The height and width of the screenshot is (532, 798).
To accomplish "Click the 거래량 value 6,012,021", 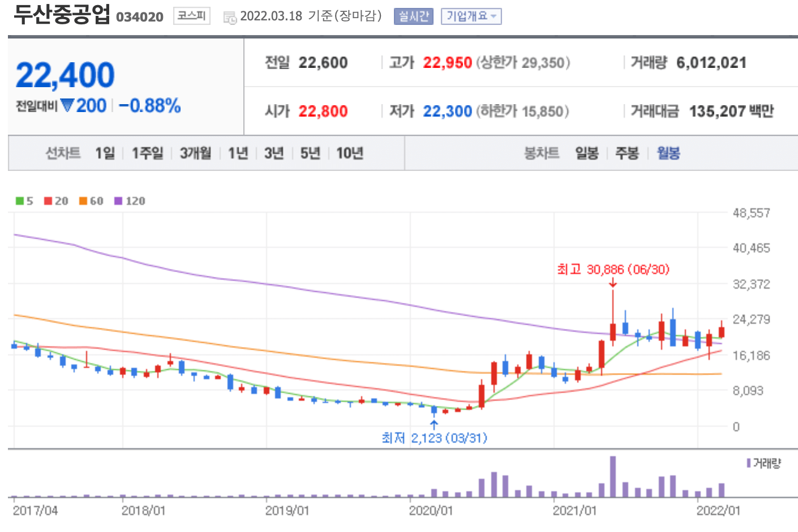I will coord(711,63).
